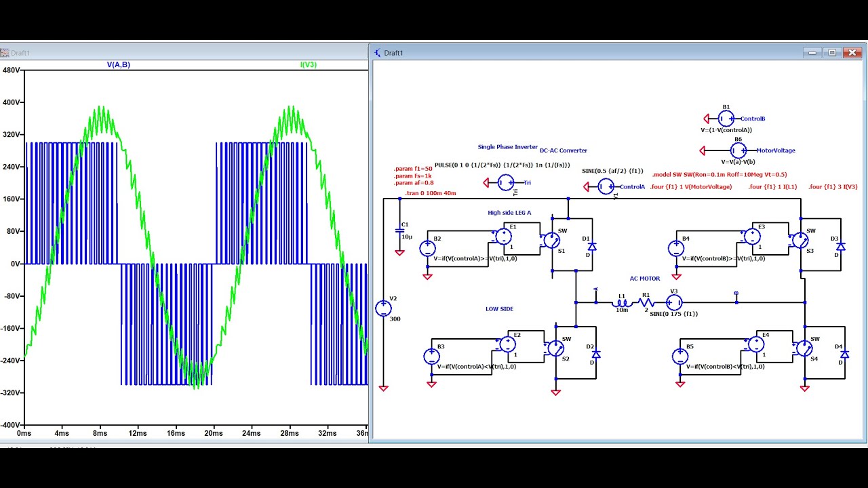Click inductor L1 symbol
This screenshot has height=488, width=868.
622,303
